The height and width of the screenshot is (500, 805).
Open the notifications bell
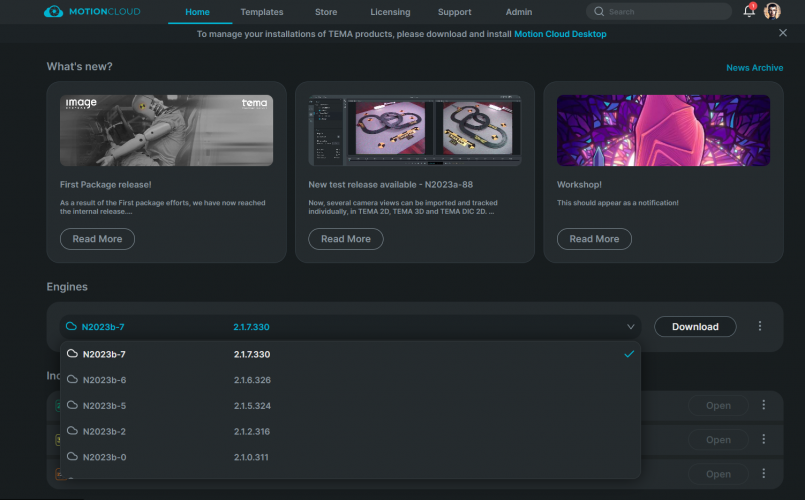(x=749, y=11)
